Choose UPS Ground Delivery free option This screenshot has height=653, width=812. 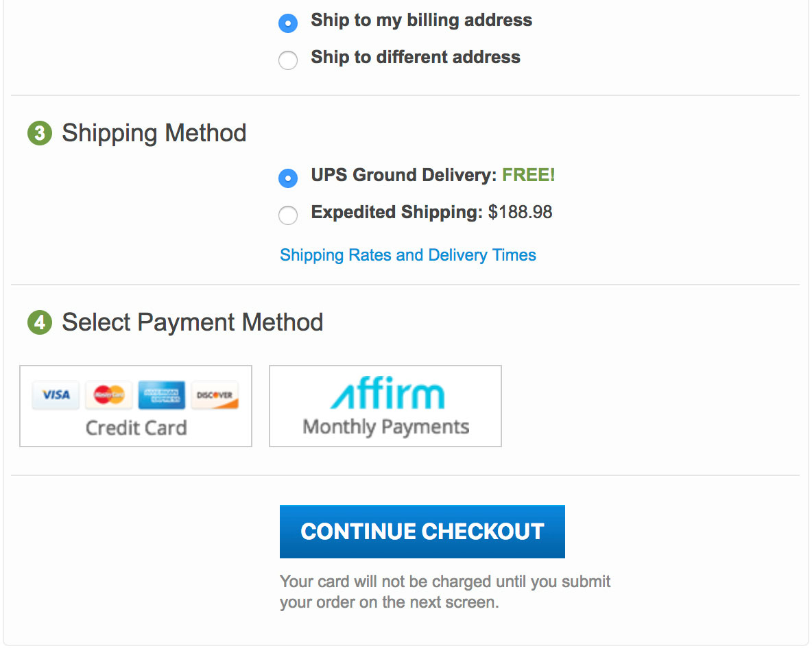pyautogui.click(x=288, y=178)
